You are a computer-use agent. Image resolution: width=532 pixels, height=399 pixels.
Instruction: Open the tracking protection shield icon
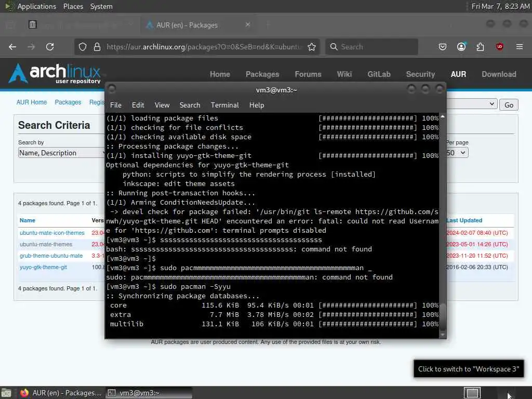pos(83,47)
